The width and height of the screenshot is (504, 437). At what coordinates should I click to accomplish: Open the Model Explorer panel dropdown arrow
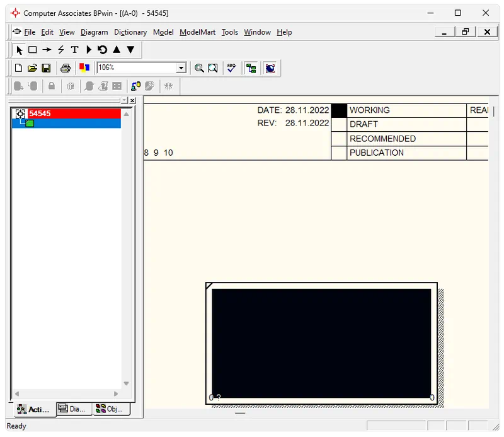click(124, 100)
